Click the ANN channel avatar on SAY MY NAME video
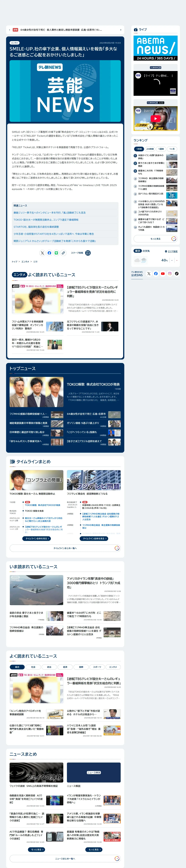186x868 pixels. [x=138, y=111]
